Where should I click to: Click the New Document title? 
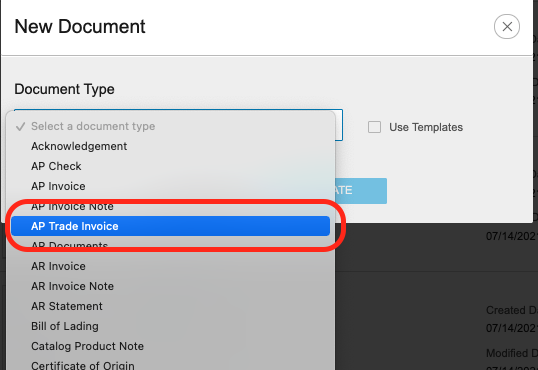click(x=80, y=26)
